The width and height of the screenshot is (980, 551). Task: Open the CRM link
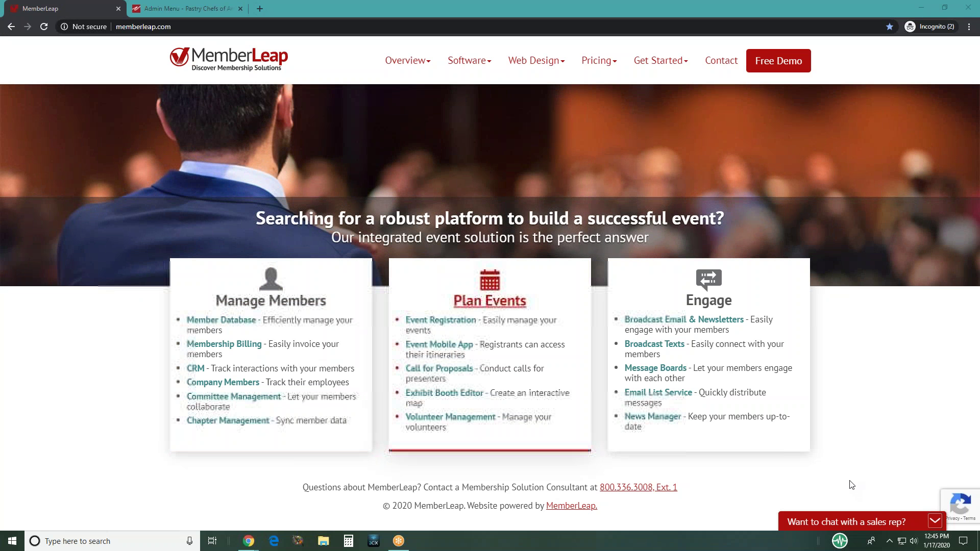[195, 368]
